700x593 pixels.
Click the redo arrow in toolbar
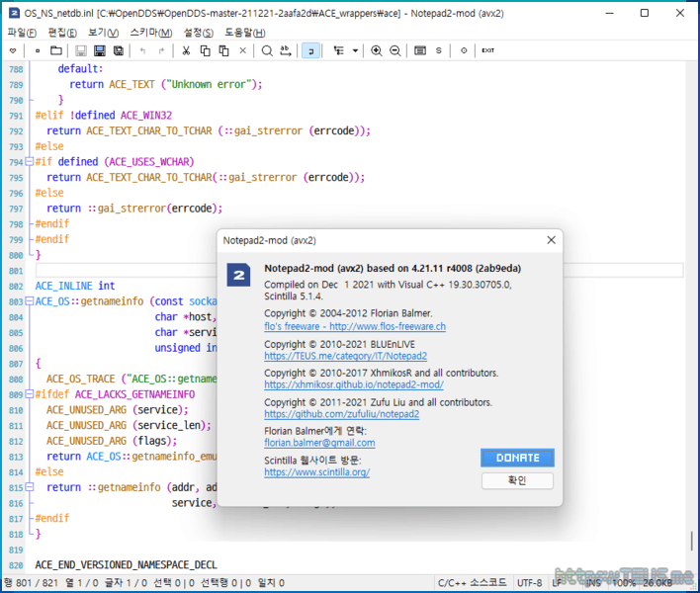point(161,50)
